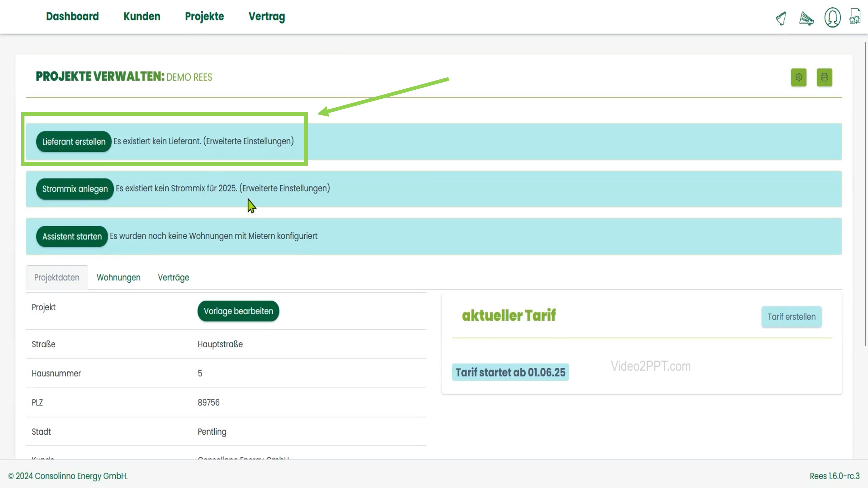Click the Hausnummer value '5'

coord(200,373)
